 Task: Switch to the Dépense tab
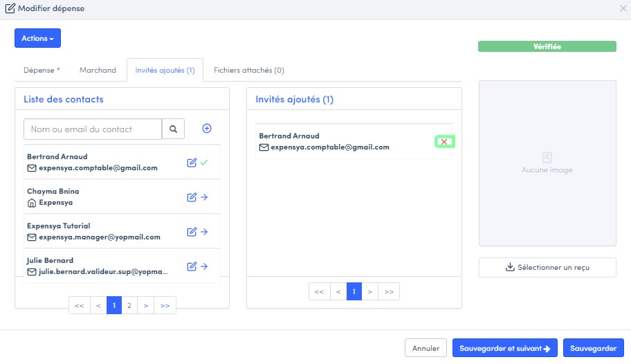(42, 70)
